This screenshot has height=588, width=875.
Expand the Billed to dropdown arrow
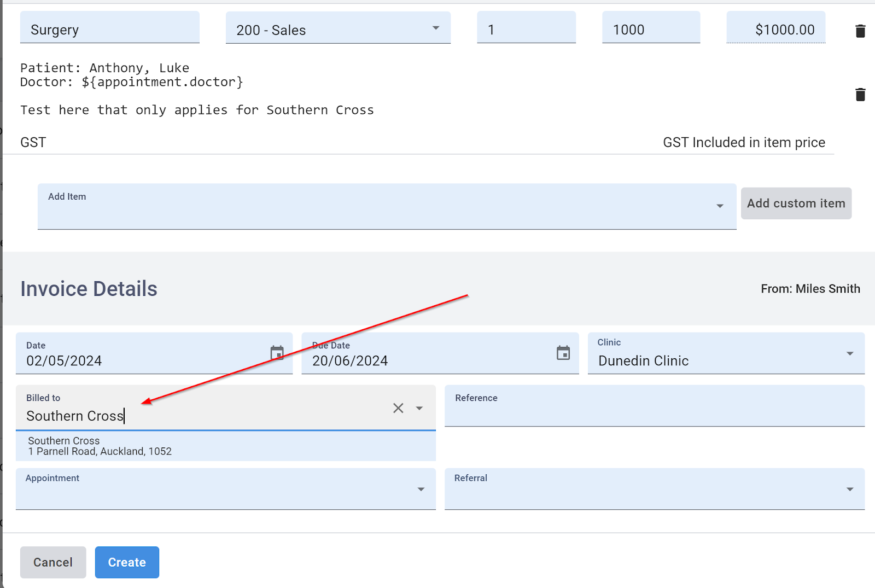click(419, 408)
